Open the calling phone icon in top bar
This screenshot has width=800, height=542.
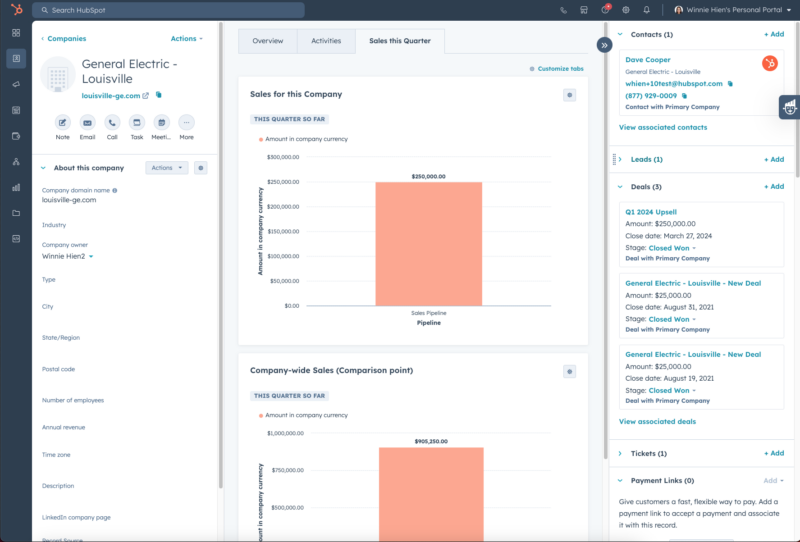pyautogui.click(x=563, y=10)
